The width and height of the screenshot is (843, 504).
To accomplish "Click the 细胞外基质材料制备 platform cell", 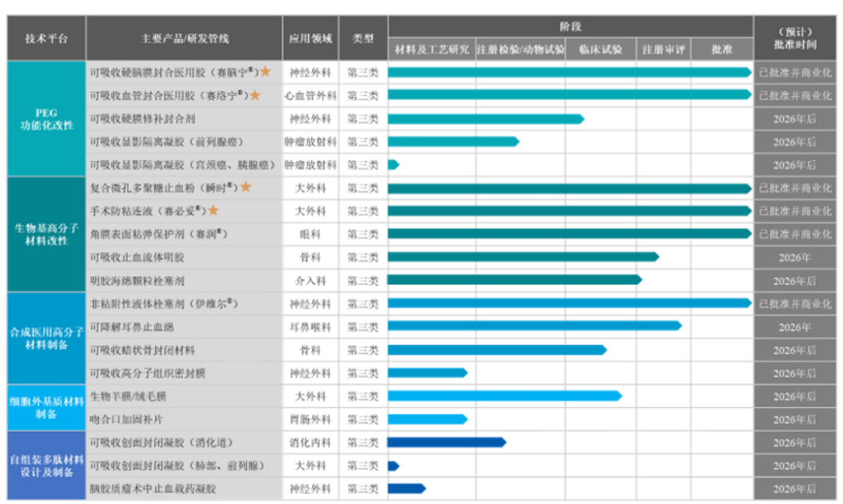I will 46,407.
